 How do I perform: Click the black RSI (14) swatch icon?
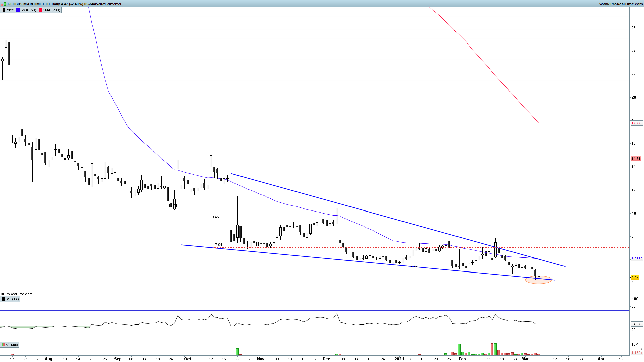[3, 299]
